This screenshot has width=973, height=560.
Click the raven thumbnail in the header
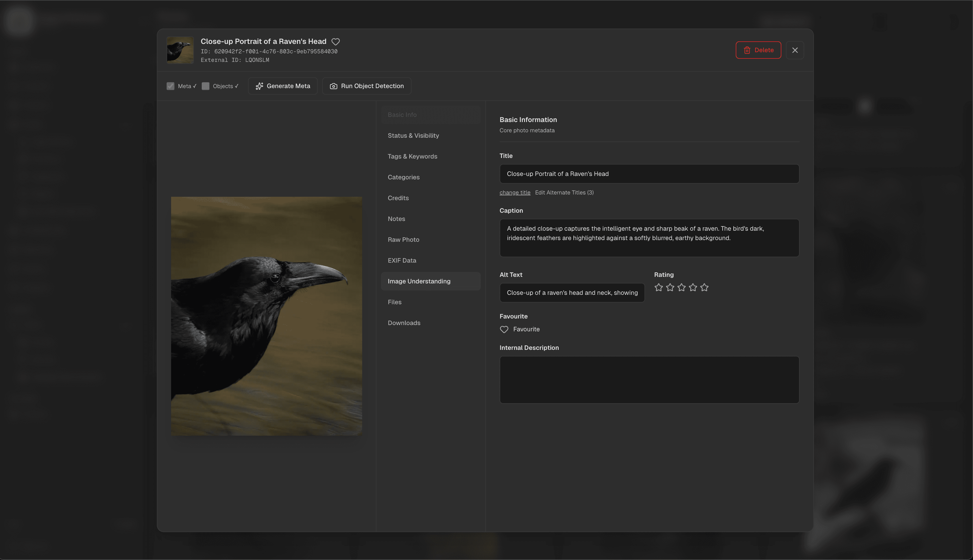(x=180, y=50)
